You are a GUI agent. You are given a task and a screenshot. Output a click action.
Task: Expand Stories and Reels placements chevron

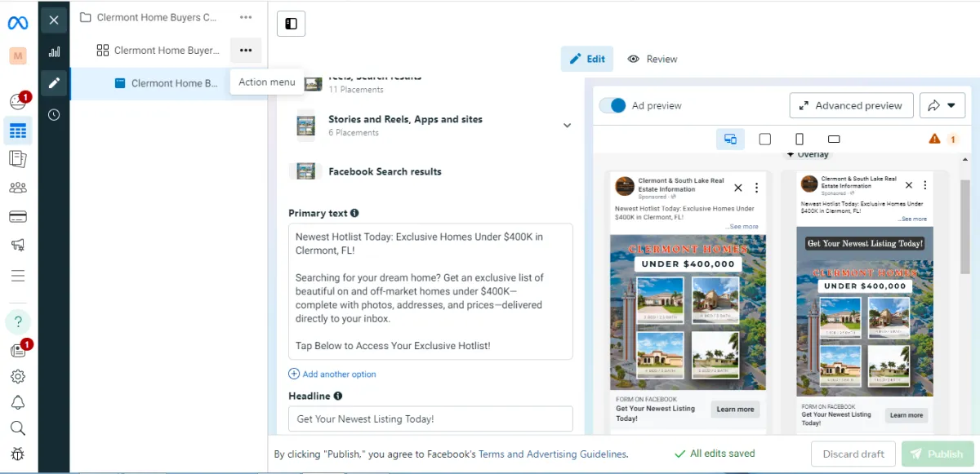(568, 126)
